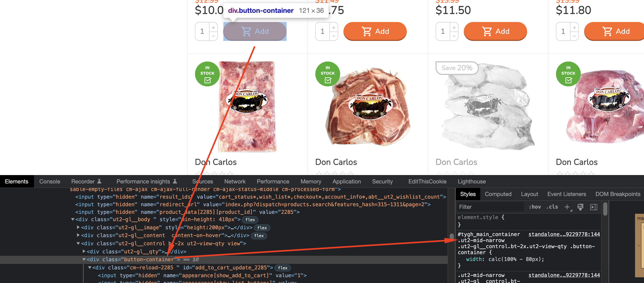Screen dimensions: 644x283
Task: Open the rendering emulation paintbrush icon
Action: (x=580, y=207)
